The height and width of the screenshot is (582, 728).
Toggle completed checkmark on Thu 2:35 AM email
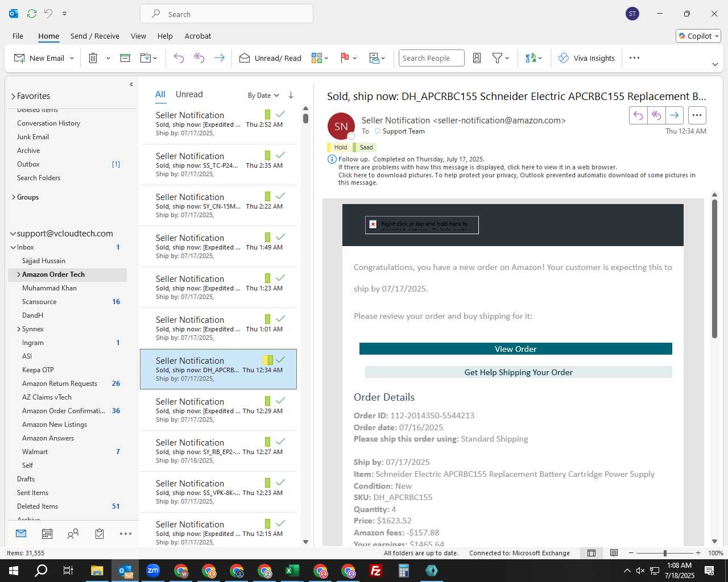pos(280,155)
